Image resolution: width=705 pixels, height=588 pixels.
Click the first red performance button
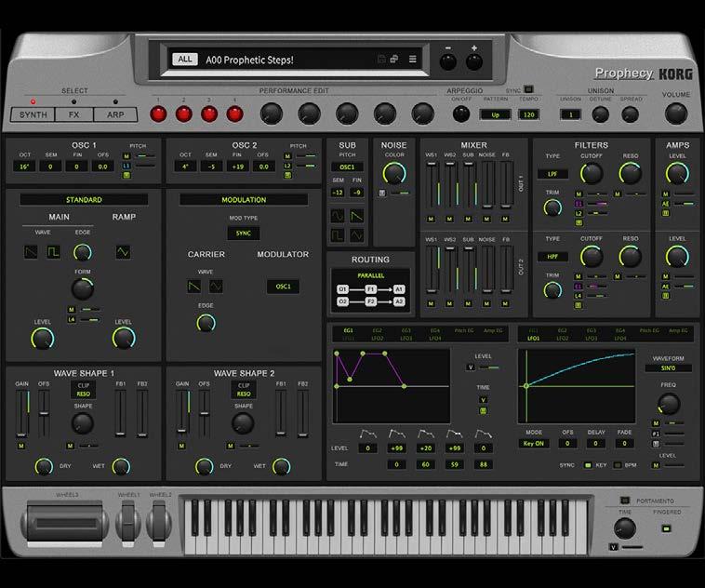pyautogui.click(x=158, y=114)
